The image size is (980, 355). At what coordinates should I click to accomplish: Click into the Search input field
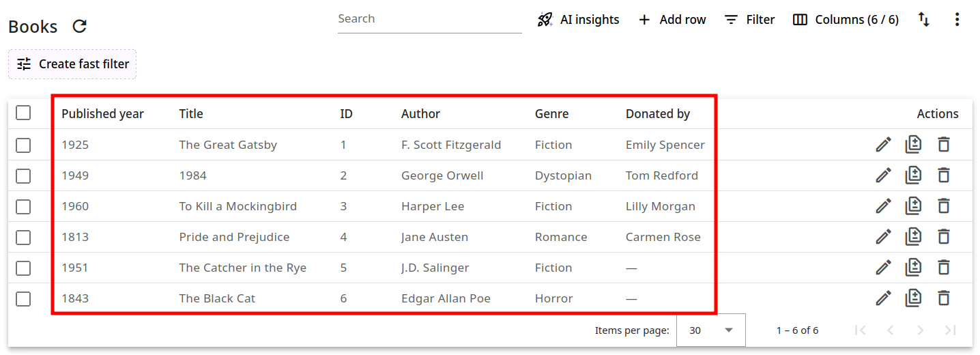coord(429,19)
